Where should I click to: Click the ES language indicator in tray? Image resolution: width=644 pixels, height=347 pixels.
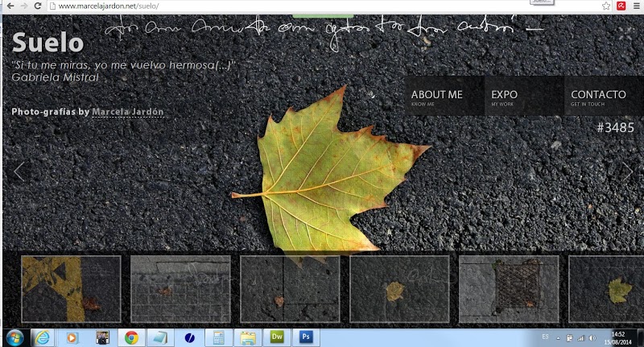[x=545, y=337]
